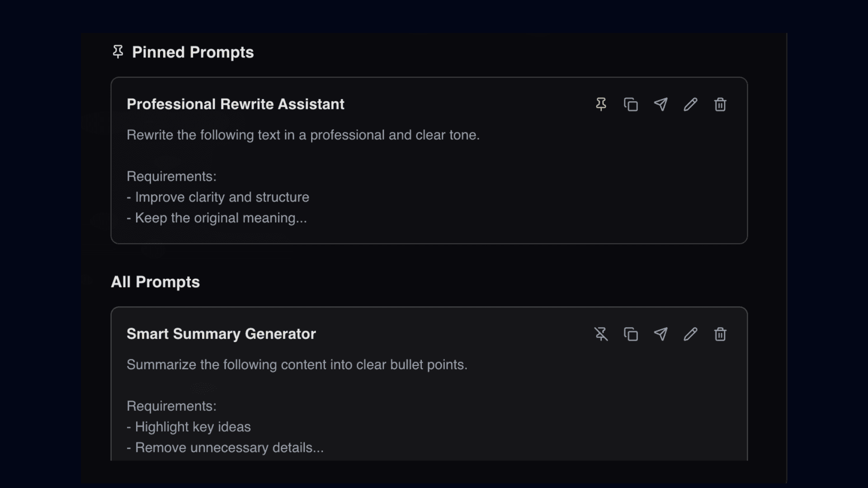Pin the Smart Summary Generator prompt

click(x=601, y=334)
